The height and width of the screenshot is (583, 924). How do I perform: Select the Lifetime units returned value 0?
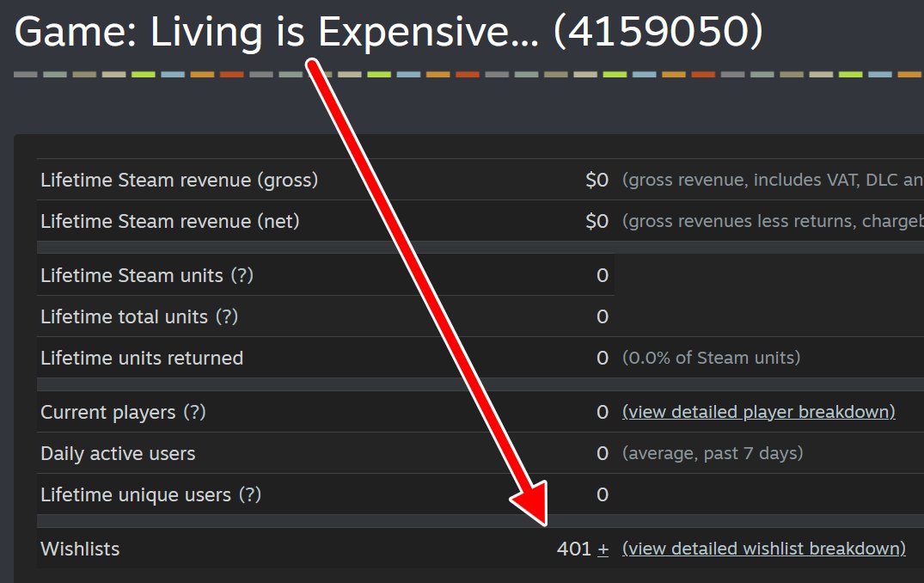coord(603,358)
